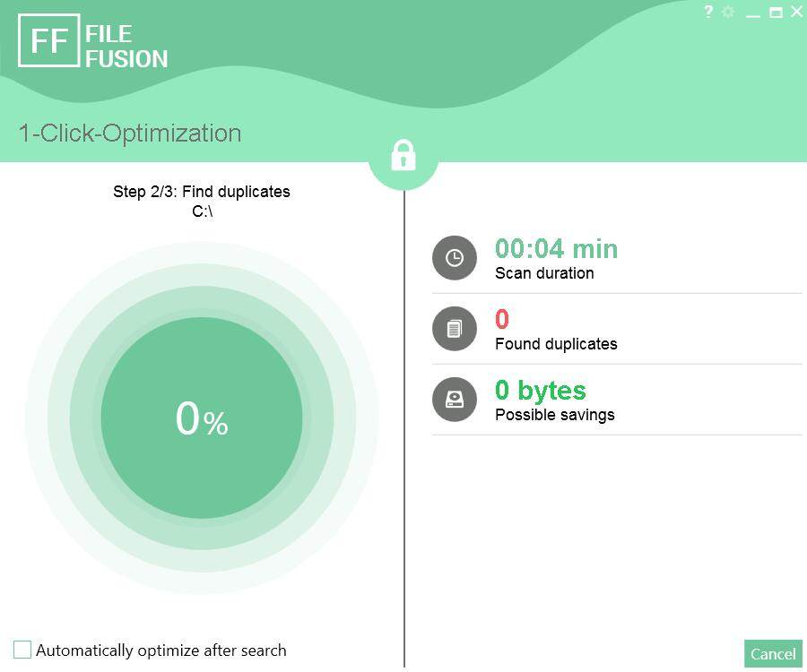Open help with the question mark icon
This screenshot has width=807, height=672.
tap(708, 13)
